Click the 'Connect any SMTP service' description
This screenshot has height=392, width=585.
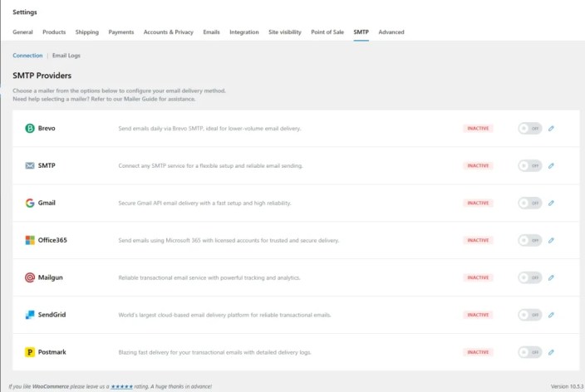(210, 165)
